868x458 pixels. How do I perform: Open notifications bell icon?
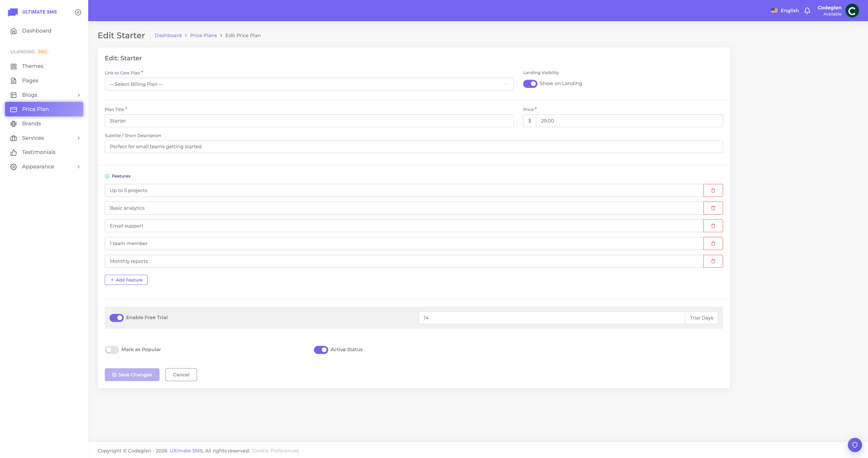807,11
